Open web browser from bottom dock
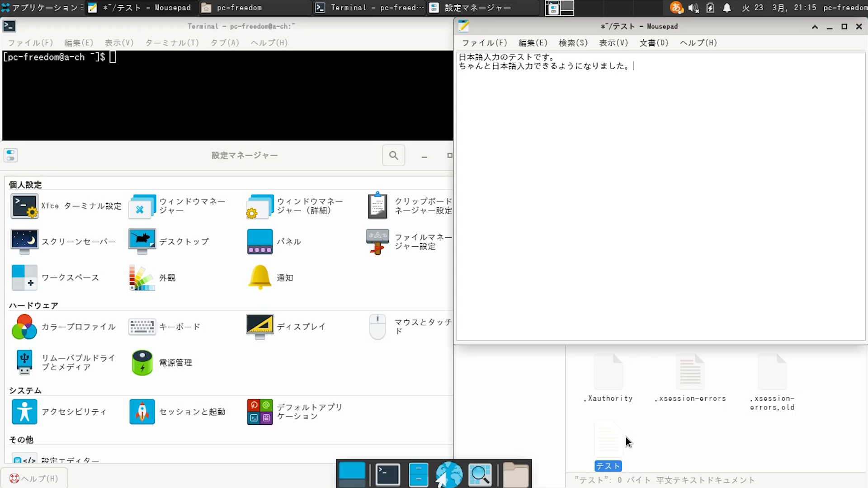This screenshot has width=868, height=488. coord(448,475)
